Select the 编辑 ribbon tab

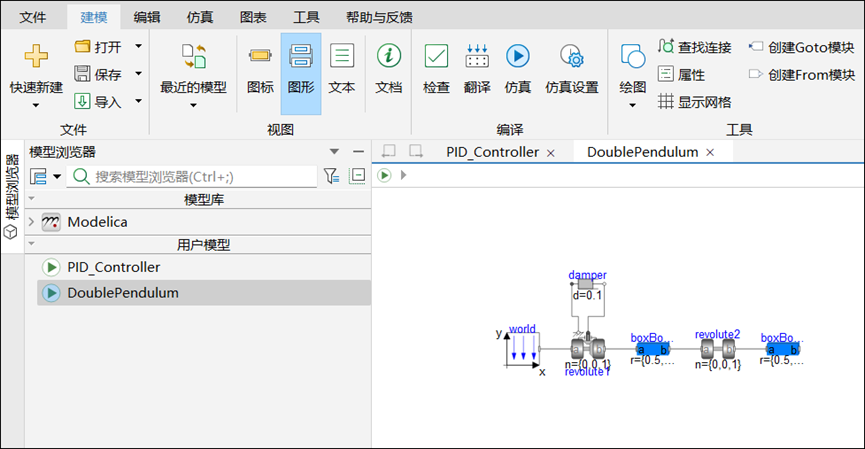pos(147,17)
